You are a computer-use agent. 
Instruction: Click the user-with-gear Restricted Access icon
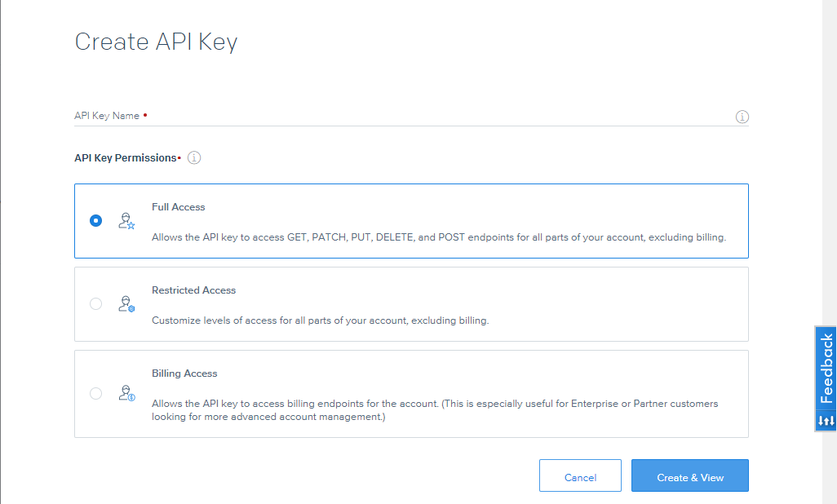[x=126, y=303]
